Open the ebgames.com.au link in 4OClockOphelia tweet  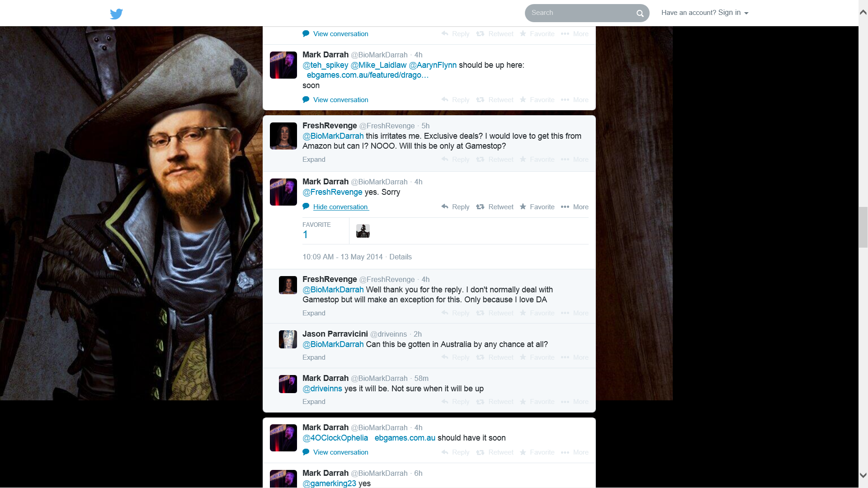point(405,438)
